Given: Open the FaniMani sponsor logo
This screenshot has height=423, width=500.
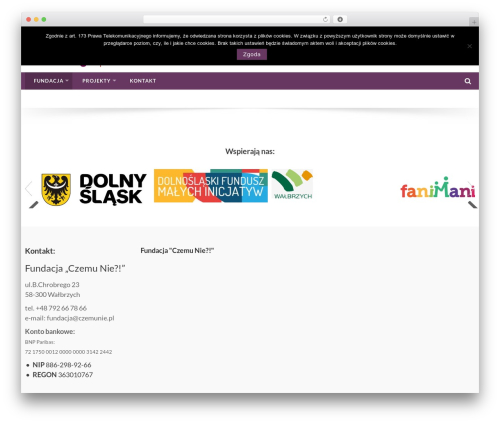Looking at the screenshot, I should coord(438,188).
